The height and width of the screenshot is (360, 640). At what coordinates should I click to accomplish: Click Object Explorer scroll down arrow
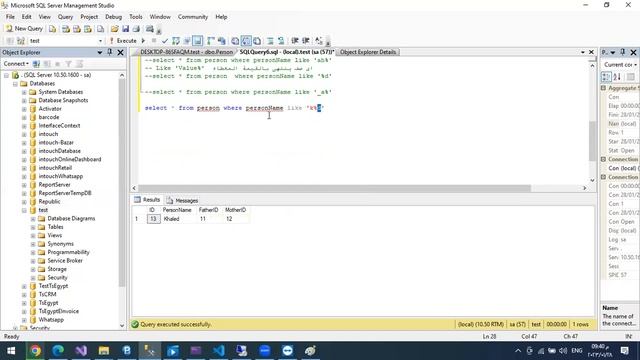coord(122,326)
